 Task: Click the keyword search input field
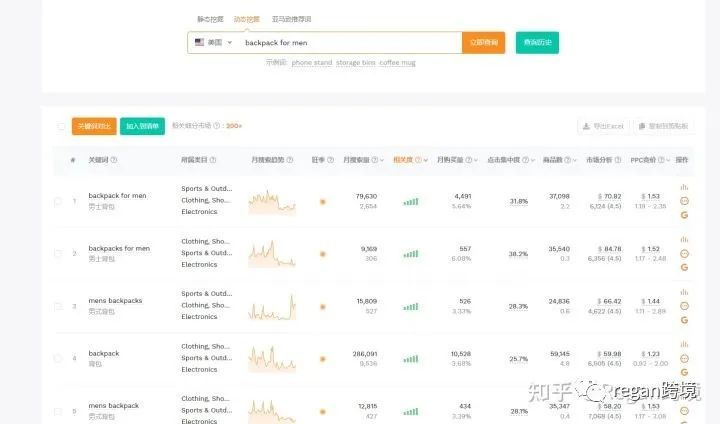pyautogui.click(x=351, y=43)
